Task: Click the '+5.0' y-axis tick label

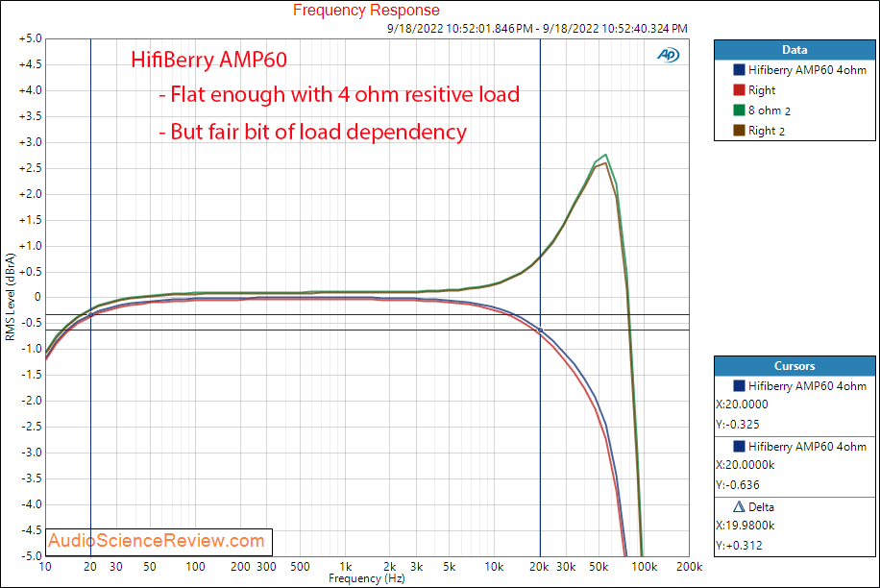Action: [31, 38]
